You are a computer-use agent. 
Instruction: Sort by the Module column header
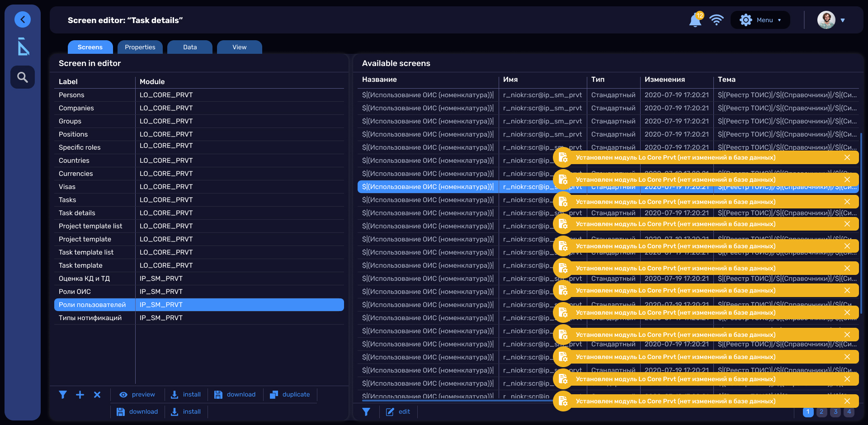[152, 81]
